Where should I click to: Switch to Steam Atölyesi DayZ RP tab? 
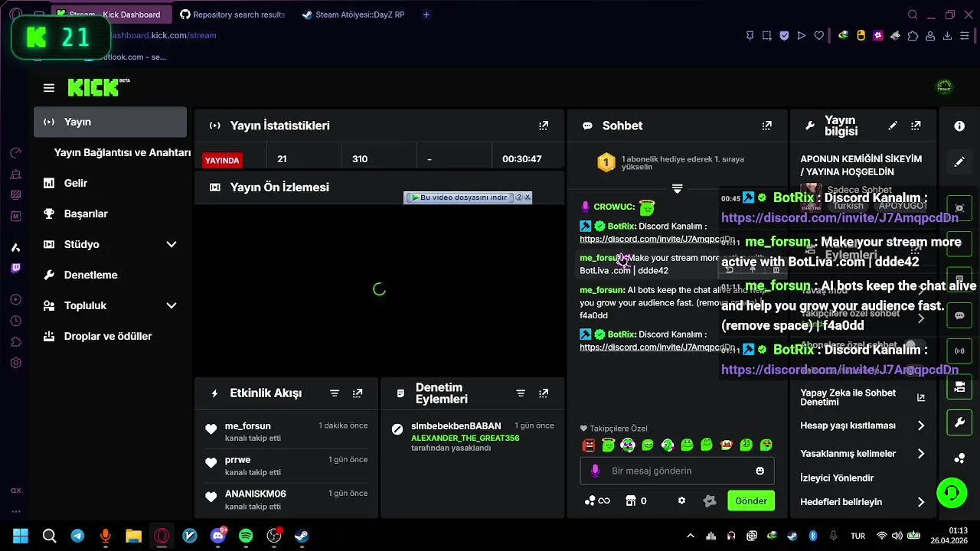[354, 15]
